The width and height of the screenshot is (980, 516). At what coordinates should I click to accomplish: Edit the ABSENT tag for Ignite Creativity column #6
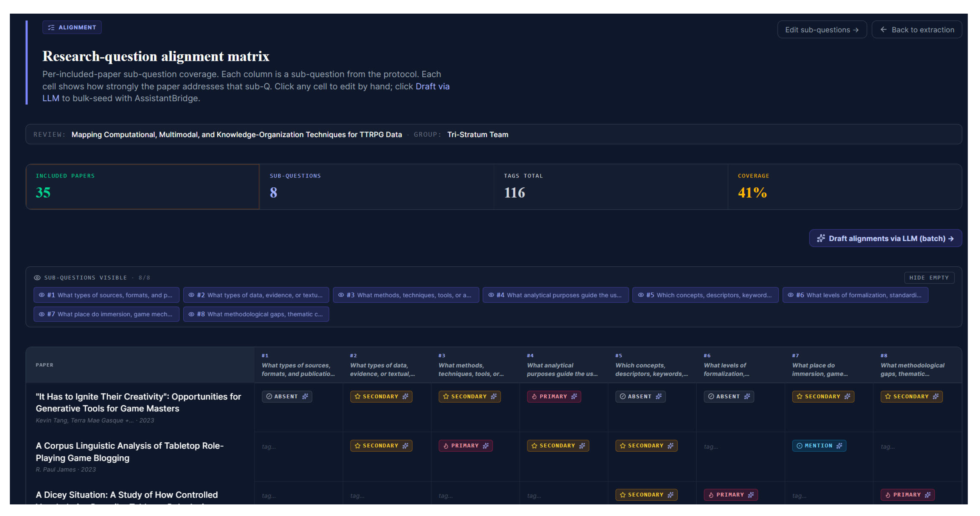coord(729,396)
